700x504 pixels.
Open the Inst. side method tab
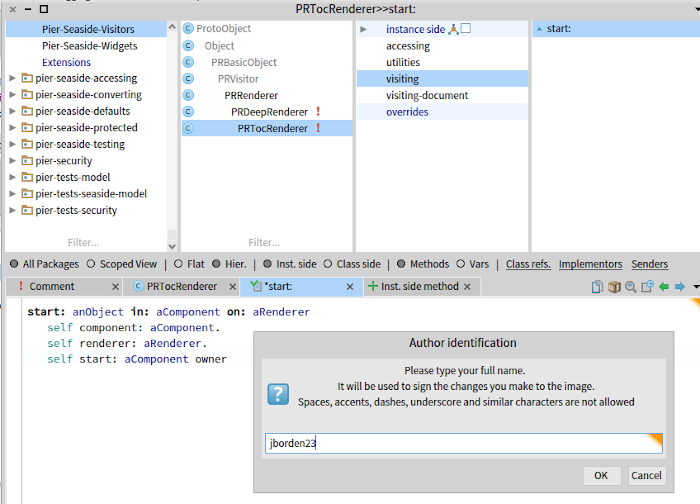point(420,287)
